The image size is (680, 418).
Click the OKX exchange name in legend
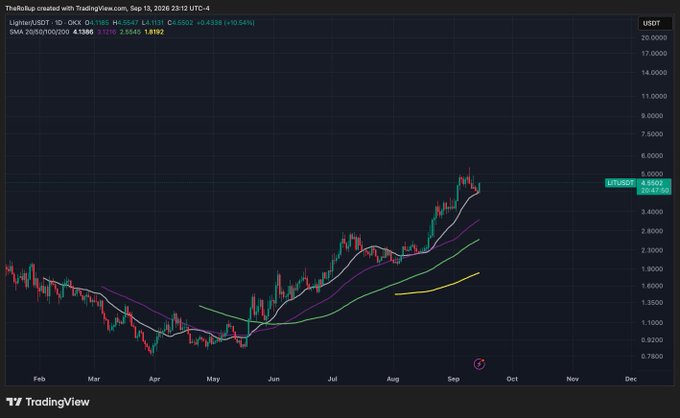tap(74, 23)
